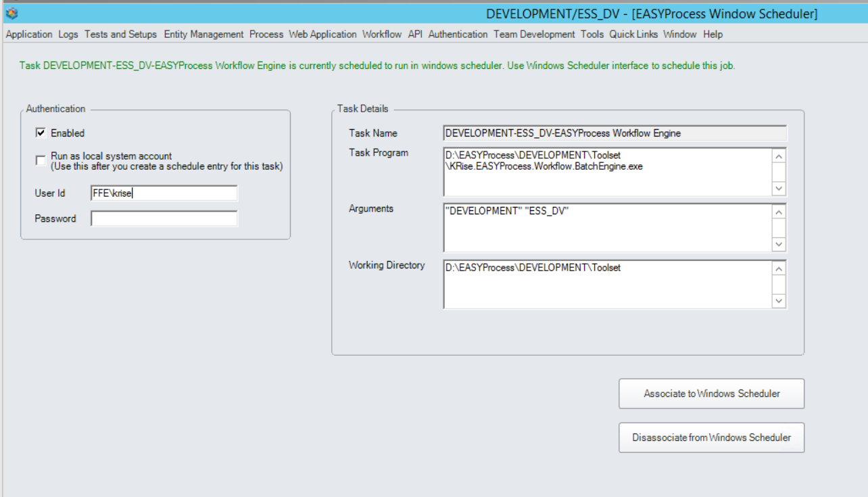Click inside the Arguments text box

point(607,228)
